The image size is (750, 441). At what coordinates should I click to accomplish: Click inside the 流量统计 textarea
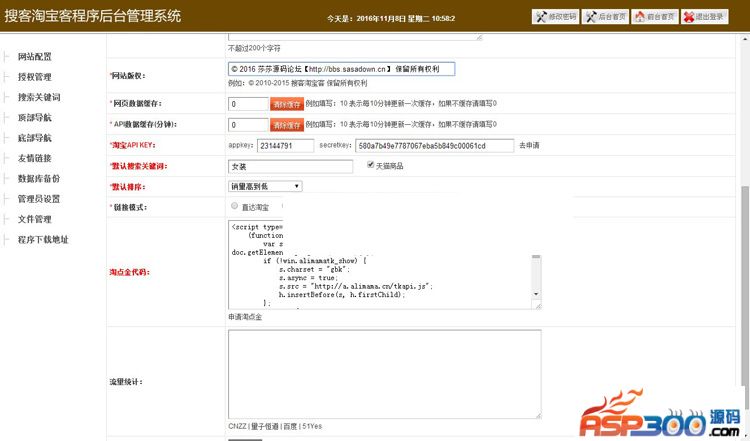click(385, 374)
